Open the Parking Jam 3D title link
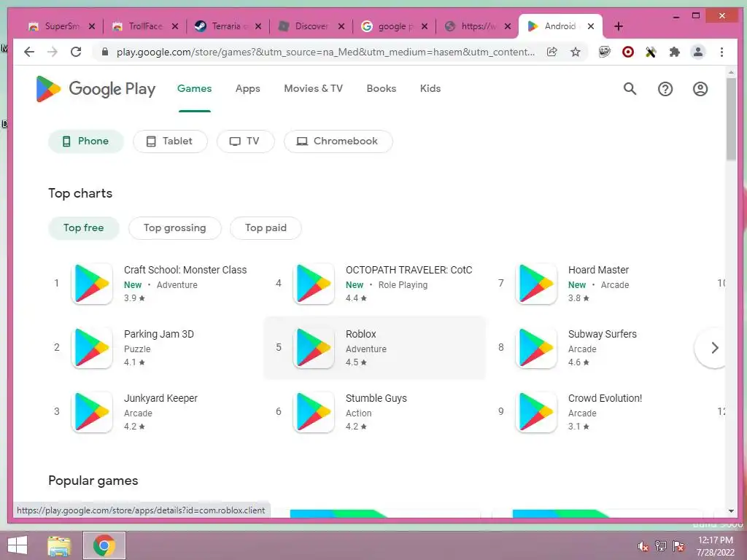747x560 pixels. [158, 334]
